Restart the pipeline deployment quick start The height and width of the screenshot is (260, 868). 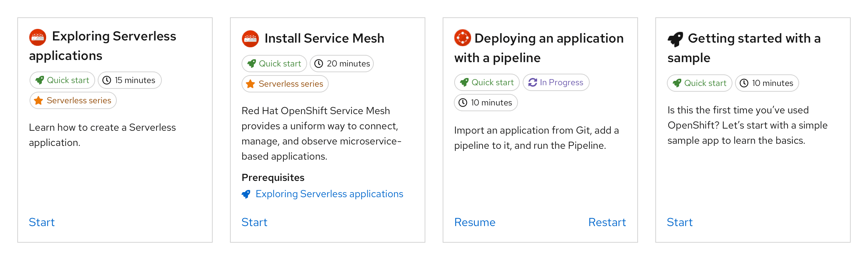[x=607, y=222]
